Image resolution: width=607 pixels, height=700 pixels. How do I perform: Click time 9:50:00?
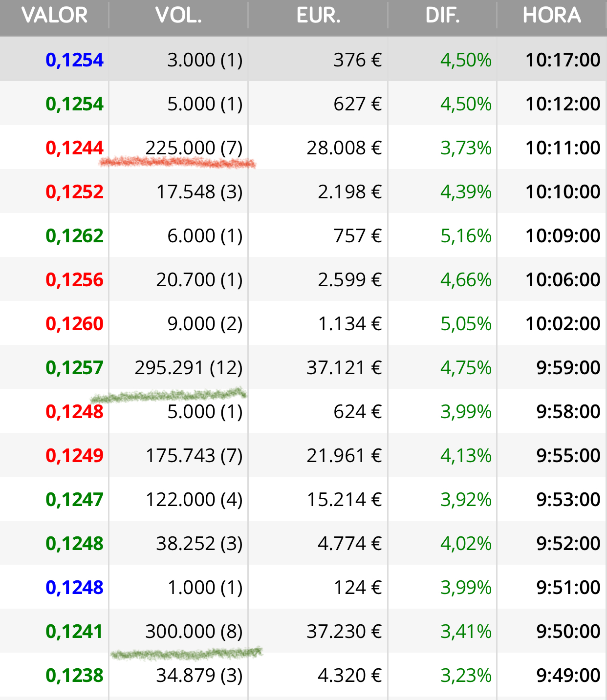click(x=568, y=632)
